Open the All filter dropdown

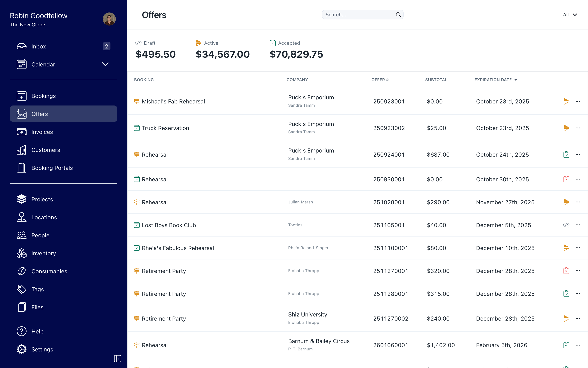pos(570,15)
